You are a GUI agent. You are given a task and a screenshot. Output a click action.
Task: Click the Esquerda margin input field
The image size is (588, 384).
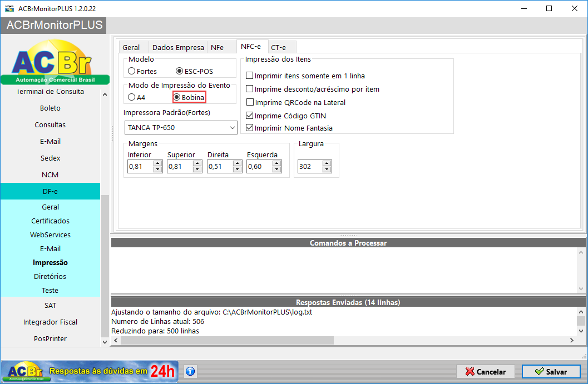pyautogui.click(x=260, y=166)
